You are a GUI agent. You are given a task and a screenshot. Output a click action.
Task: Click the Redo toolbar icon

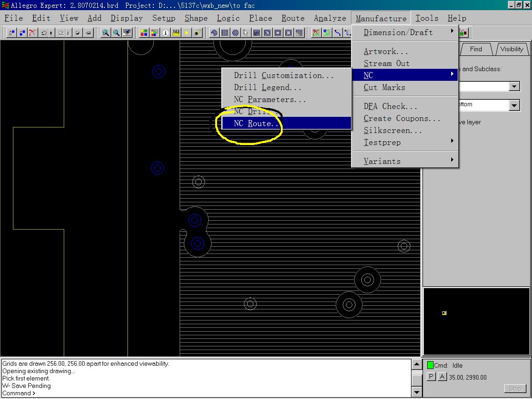point(61,33)
